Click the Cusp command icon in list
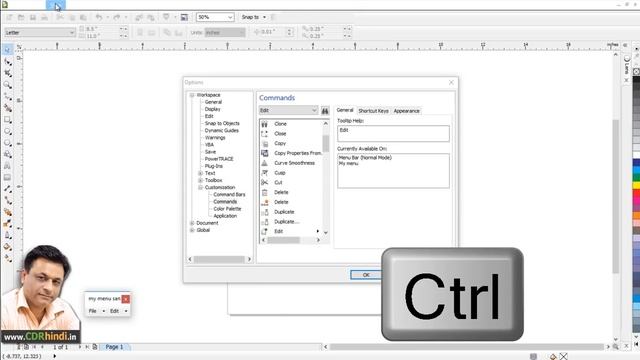Screen dimensions: 640x360 coord(264,173)
